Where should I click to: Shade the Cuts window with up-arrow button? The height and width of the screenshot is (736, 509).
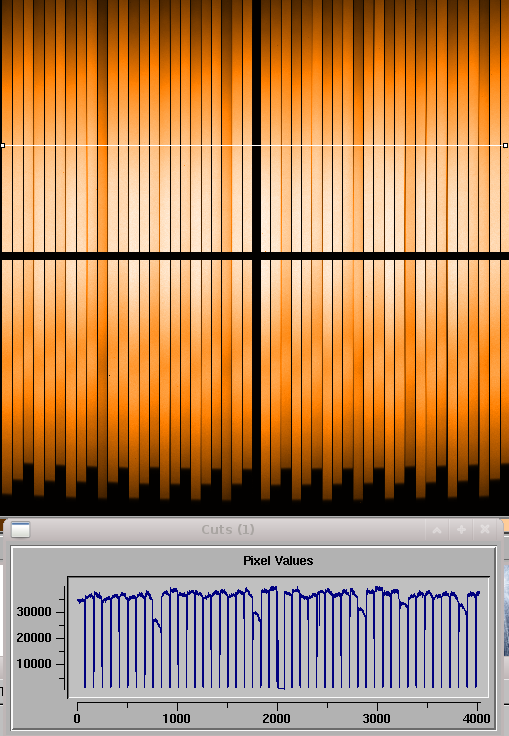click(x=437, y=530)
